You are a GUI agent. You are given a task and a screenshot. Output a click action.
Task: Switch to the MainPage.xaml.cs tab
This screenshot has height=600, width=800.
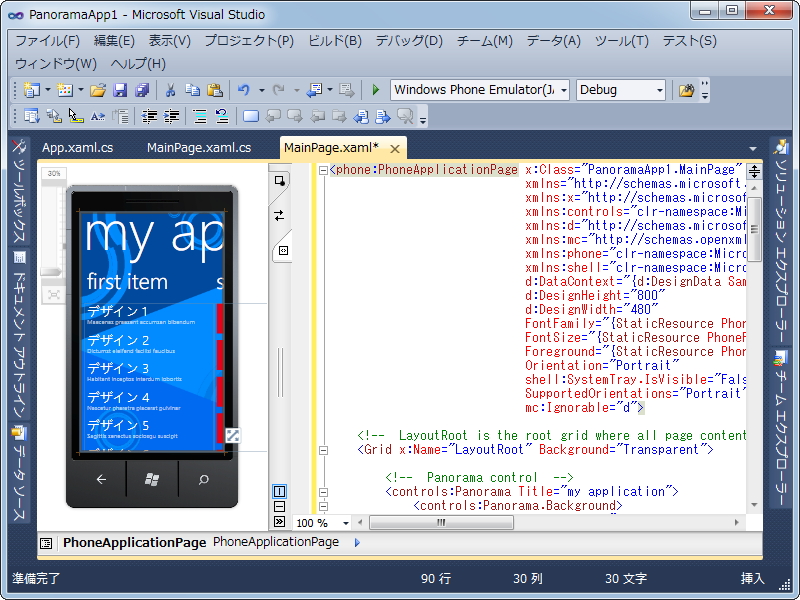point(199,148)
